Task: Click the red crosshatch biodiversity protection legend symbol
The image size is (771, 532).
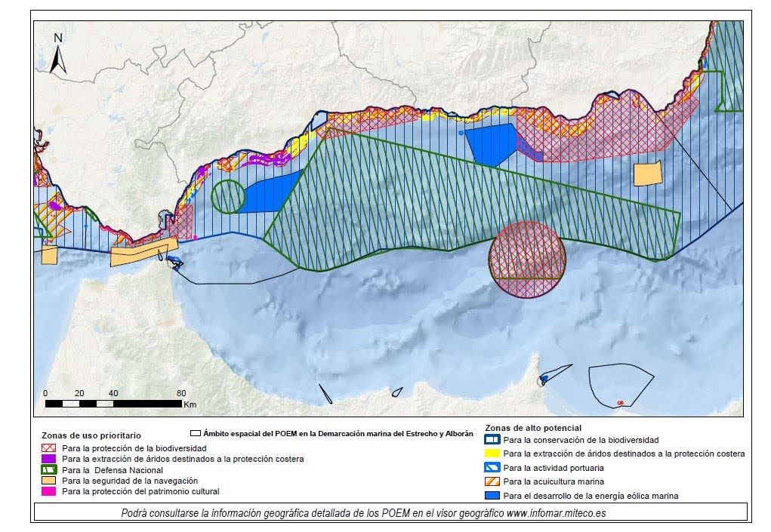Action: 49,447
